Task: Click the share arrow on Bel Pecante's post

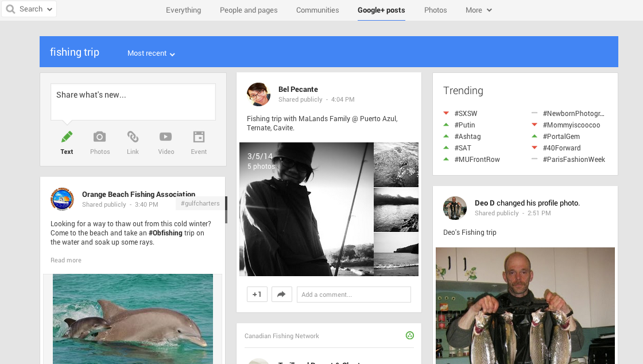Action: [x=281, y=295]
